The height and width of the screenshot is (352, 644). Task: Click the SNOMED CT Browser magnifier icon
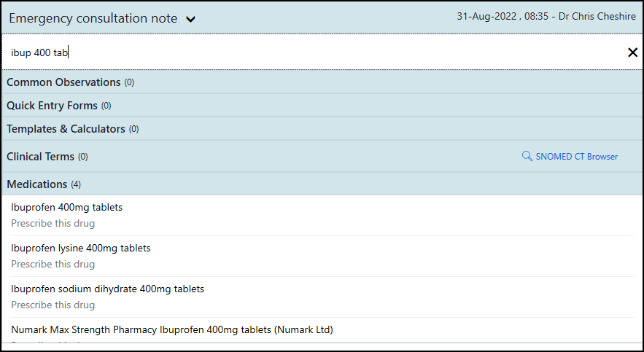pos(527,156)
